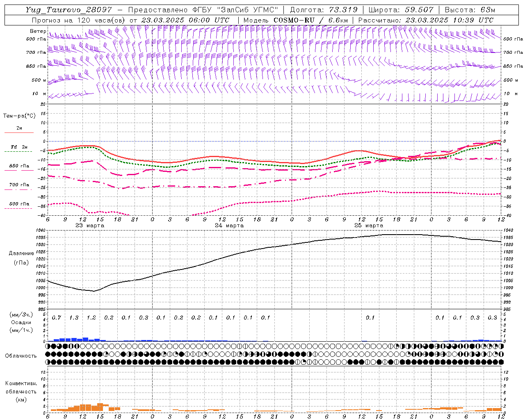Click the (км) convective cloud unit label

click(21, 399)
